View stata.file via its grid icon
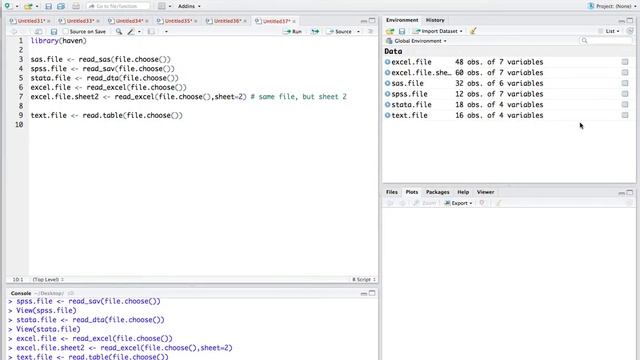Image resolution: width=640 pixels, height=360 pixels. [625, 104]
